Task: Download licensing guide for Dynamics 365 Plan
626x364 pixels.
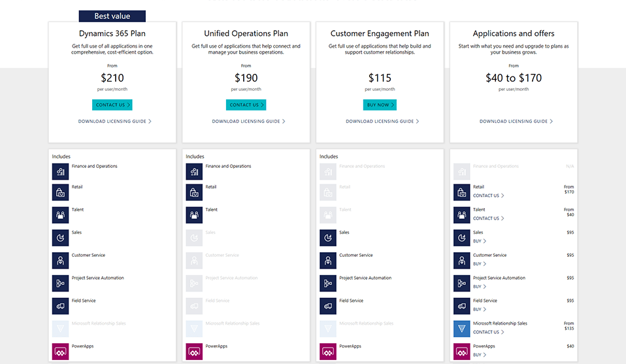Action: (x=114, y=122)
